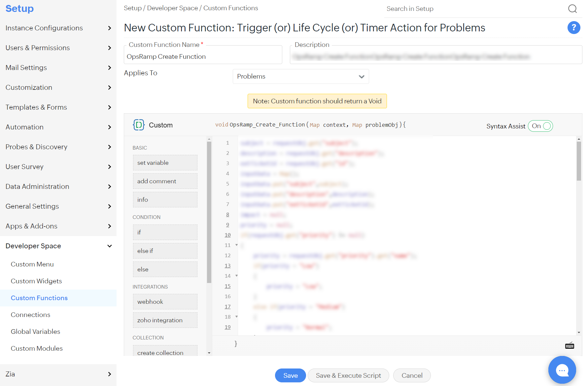The image size is (588, 386).
Task: Select Custom Functions in sidebar
Action: point(58,298)
